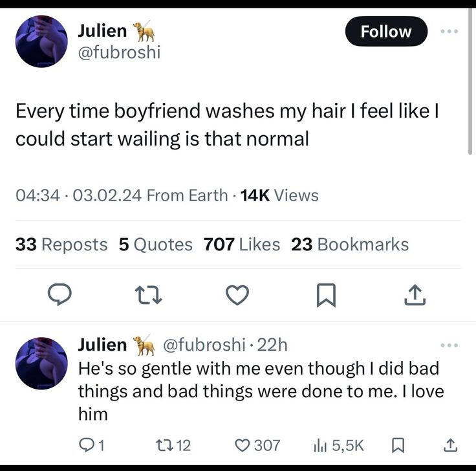
Task: Bookmark the main tweet
Action: [x=326, y=295]
